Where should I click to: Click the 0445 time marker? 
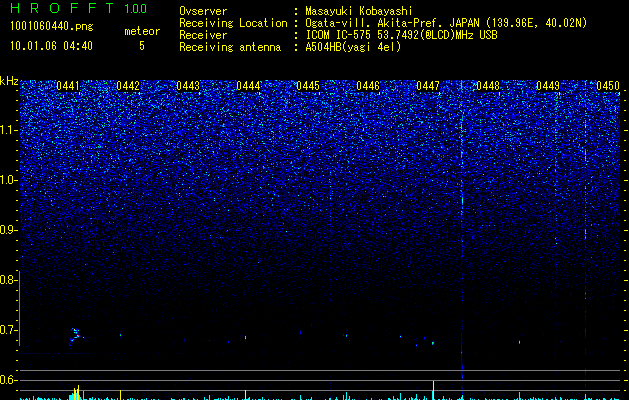308,86
